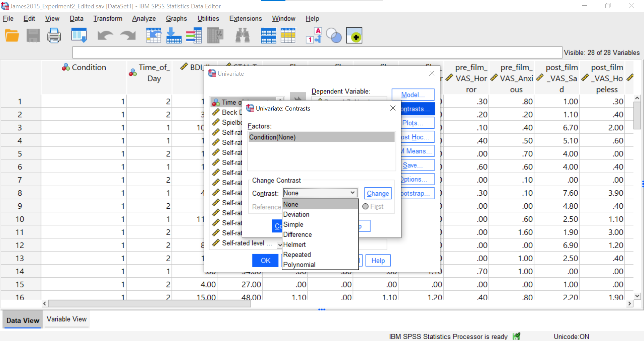Screen dimensions: 644x341
Task: Click the horizontal scrollbar thumb
Action: coord(150,303)
